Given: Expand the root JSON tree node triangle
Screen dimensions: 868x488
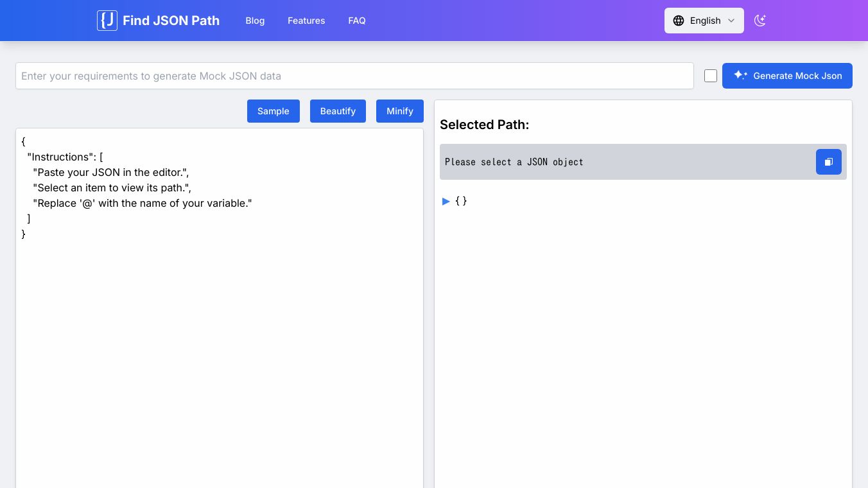Looking at the screenshot, I should coord(446,201).
